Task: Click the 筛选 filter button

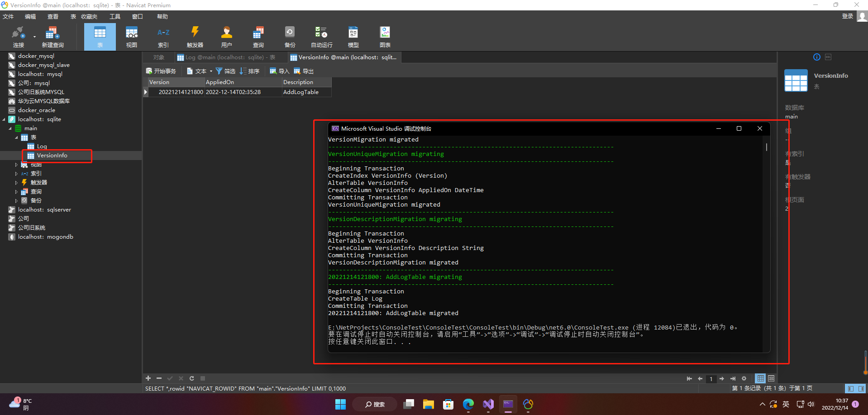Action: coord(225,71)
